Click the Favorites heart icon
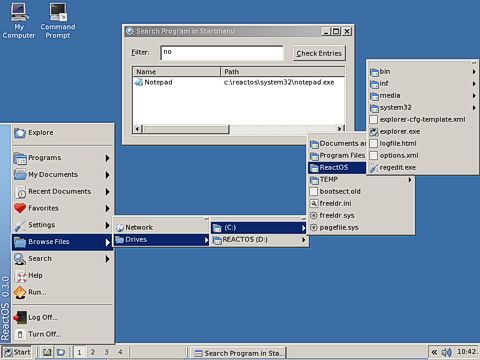 tap(20, 208)
